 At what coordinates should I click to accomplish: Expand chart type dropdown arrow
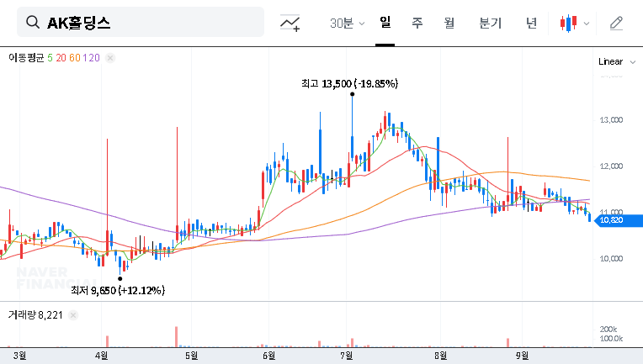click(x=587, y=24)
